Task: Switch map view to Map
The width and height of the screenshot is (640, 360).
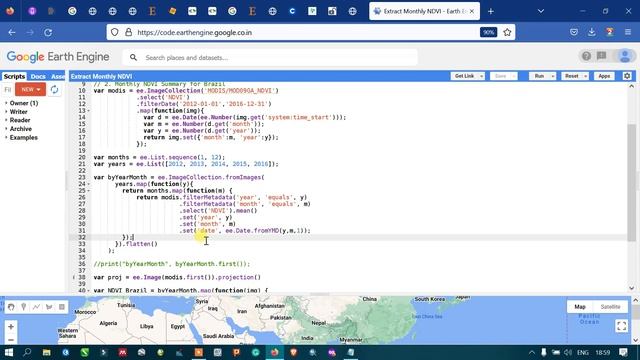Action: [580, 307]
